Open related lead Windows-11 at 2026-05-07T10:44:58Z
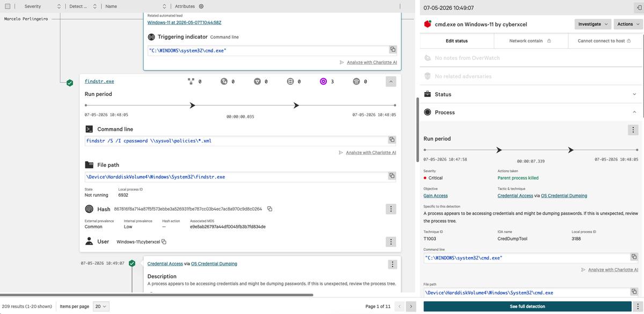644x314 pixels. [x=184, y=23]
